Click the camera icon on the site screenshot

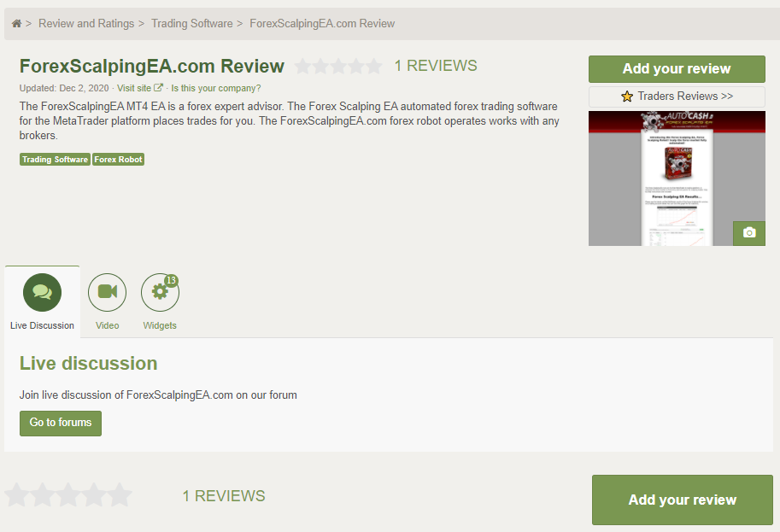coord(749,233)
